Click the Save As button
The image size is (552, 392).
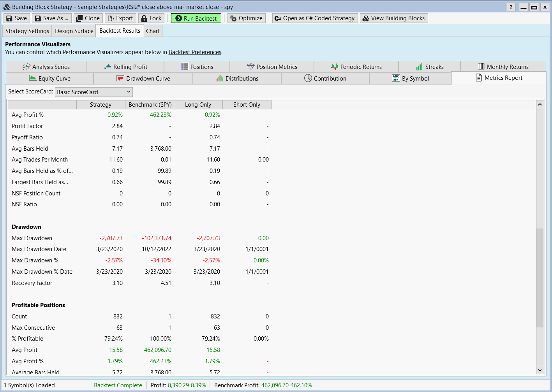[52, 18]
